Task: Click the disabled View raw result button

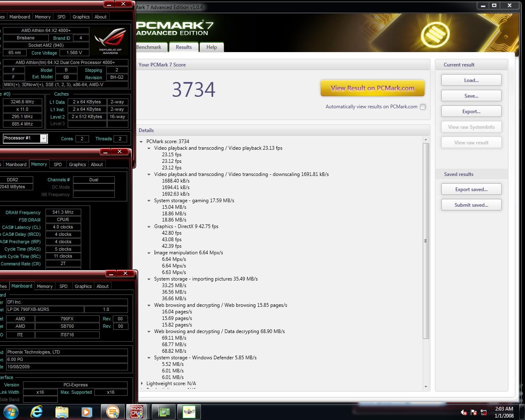Action: (x=471, y=143)
